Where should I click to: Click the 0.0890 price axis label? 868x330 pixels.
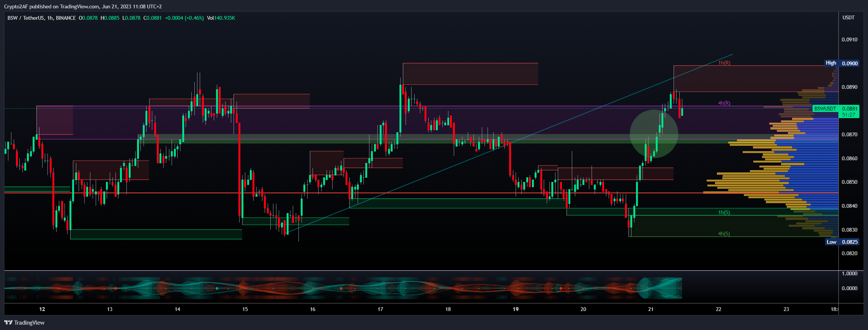pyautogui.click(x=849, y=87)
